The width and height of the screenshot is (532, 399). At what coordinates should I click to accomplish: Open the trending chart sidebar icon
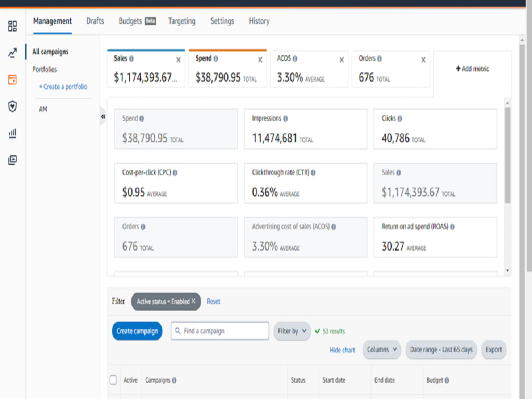click(x=13, y=53)
